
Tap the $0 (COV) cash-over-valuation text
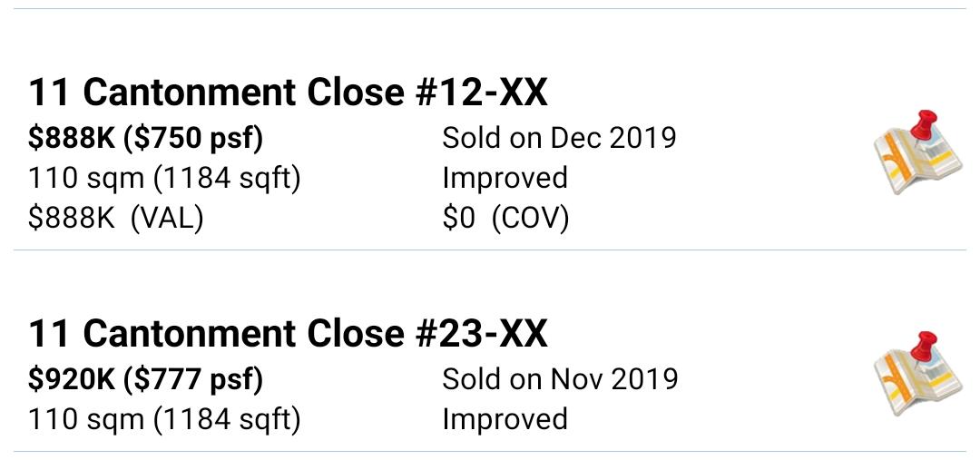[x=505, y=218]
